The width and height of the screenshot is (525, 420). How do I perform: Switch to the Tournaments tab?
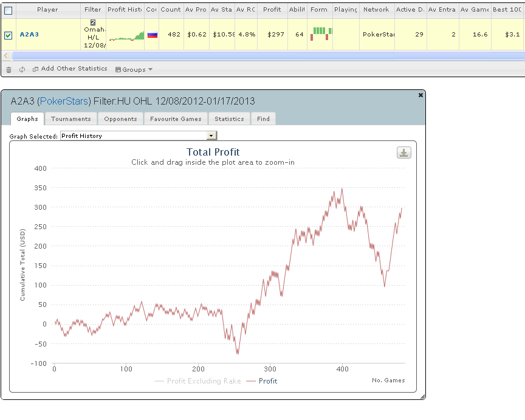[71, 119]
